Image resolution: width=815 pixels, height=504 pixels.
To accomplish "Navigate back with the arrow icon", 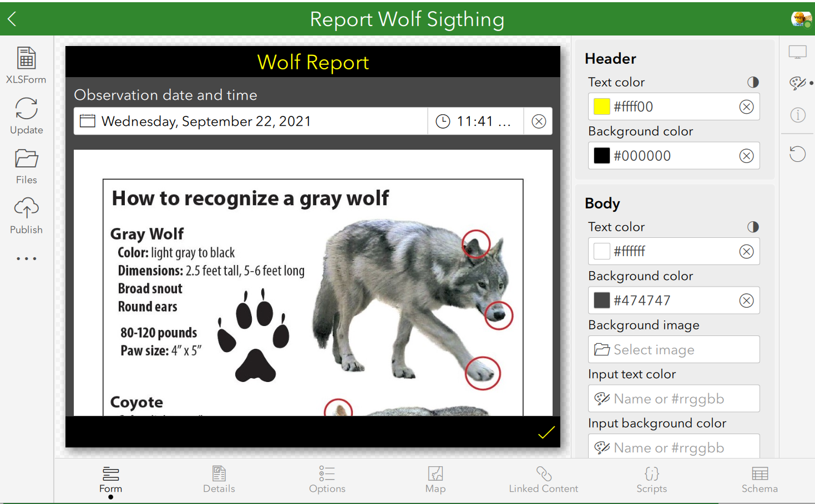I will pos(11,18).
